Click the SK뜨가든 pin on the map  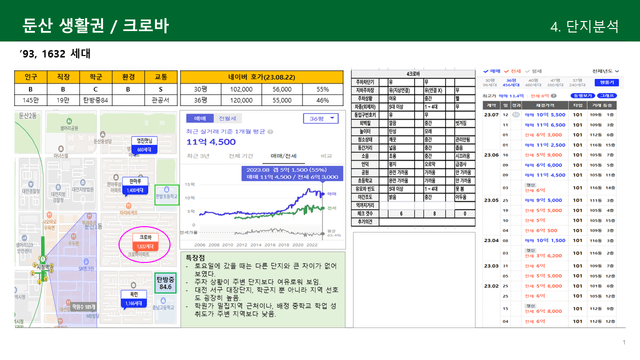tap(86, 262)
